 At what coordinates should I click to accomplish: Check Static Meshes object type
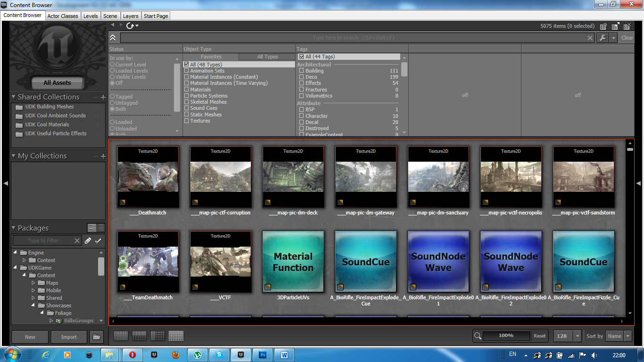point(187,115)
